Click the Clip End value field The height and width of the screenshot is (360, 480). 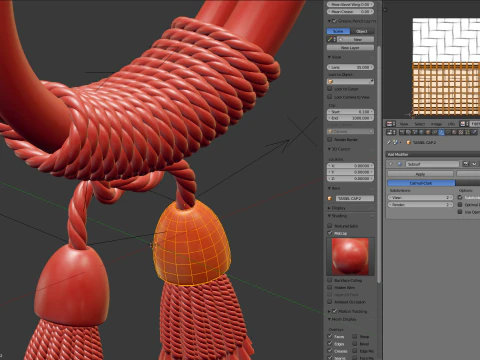pos(350,118)
